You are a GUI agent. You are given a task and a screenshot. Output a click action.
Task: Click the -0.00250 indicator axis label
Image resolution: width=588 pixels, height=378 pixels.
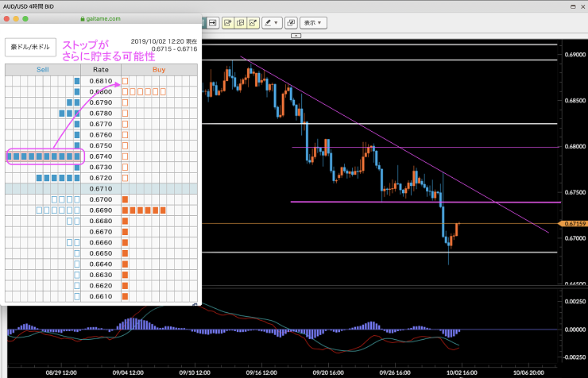coord(574,357)
